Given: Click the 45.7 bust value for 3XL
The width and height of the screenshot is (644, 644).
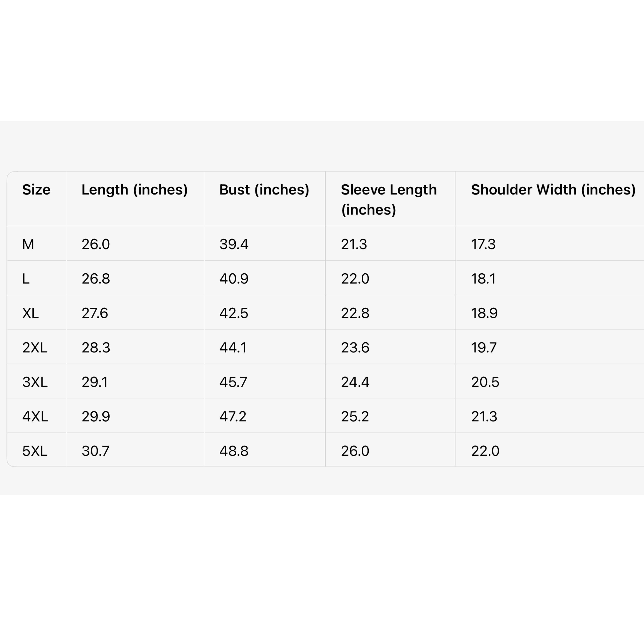Looking at the screenshot, I should 233,382.
